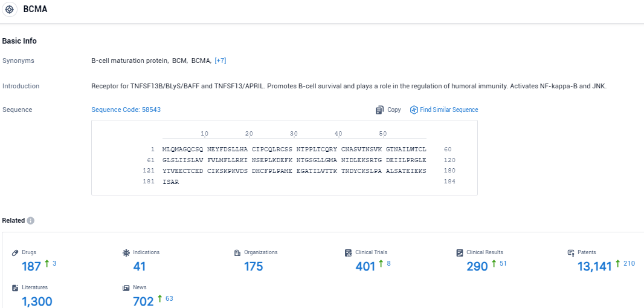Open 401 Clinical Trials results
Viewport: 644px width, 308px height.
(x=365, y=266)
